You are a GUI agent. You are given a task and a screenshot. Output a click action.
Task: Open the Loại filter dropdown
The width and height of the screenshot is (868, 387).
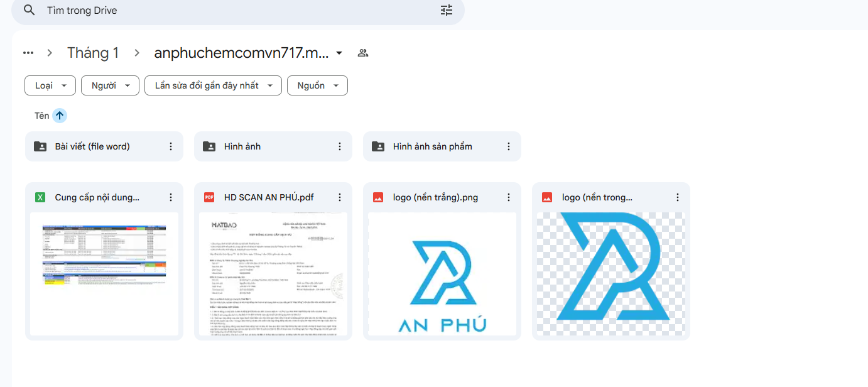(50, 85)
